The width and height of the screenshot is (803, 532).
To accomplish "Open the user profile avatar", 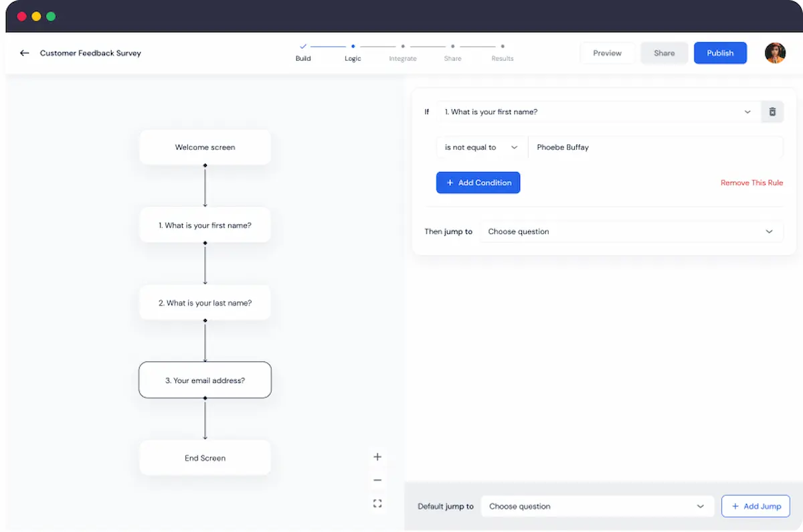I will 775,53.
